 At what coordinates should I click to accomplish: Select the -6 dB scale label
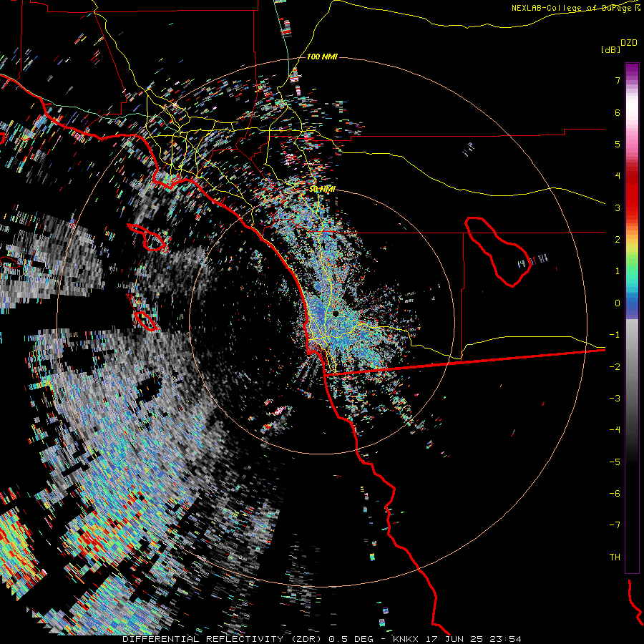[615, 494]
